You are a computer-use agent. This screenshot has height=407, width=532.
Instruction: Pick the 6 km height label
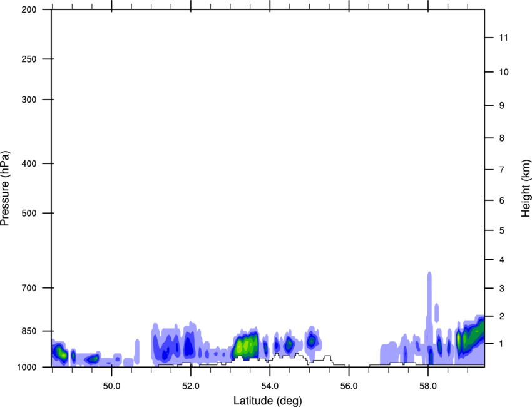tap(502, 200)
